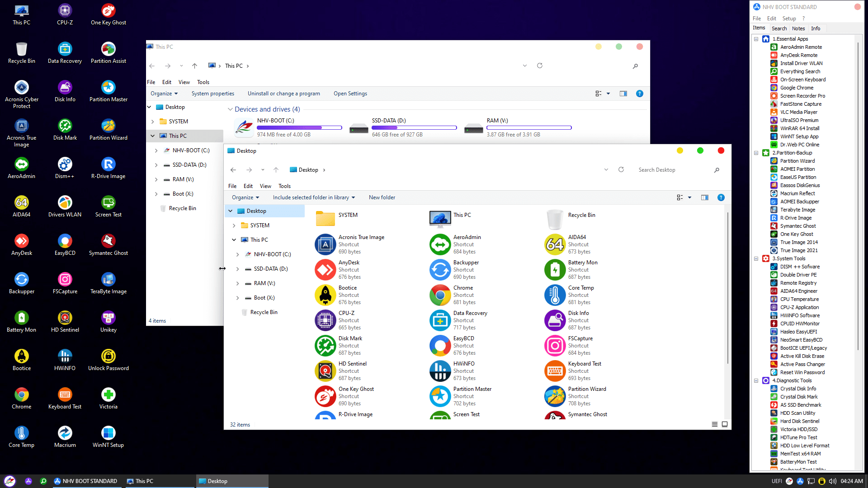868x488 pixels.
Task: Collapse 1.Essential Apps group in NHV panel
Action: [x=756, y=39]
